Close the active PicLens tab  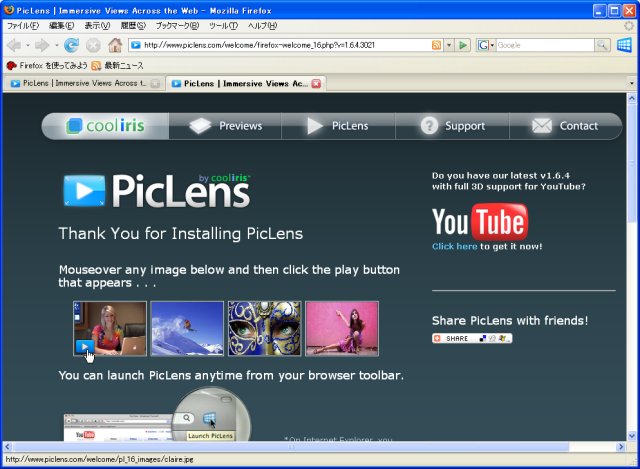pos(316,84)
